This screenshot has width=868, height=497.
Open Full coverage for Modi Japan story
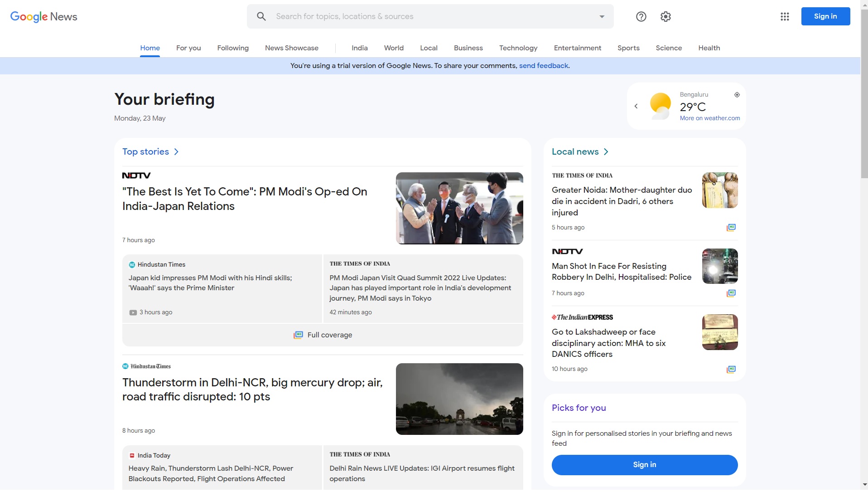[323, 335]
